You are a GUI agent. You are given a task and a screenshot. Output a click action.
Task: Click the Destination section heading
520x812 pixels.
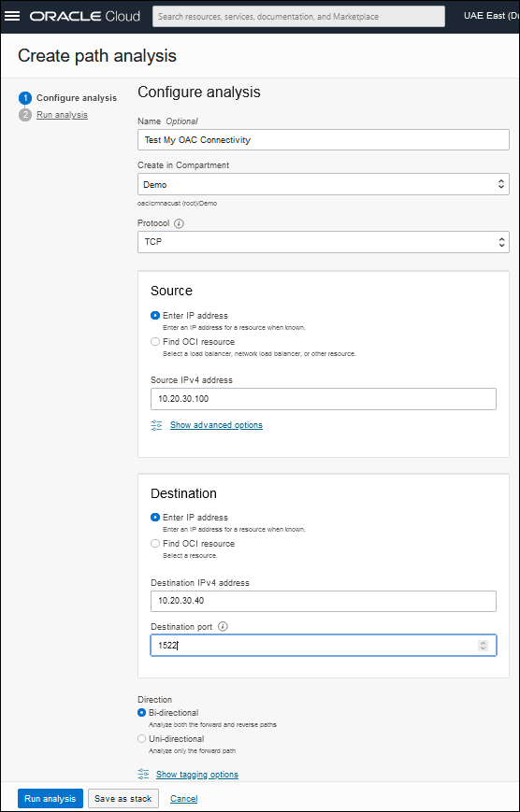[183, 493]
